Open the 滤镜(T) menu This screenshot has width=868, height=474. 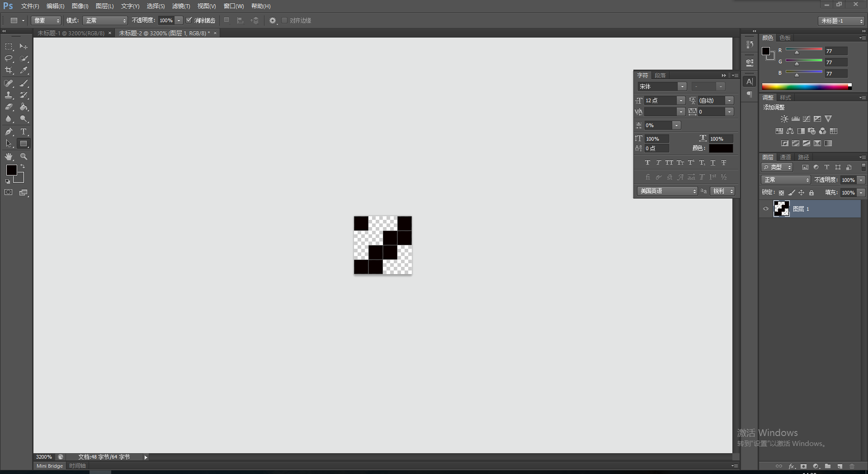click(x=181, y=6)
